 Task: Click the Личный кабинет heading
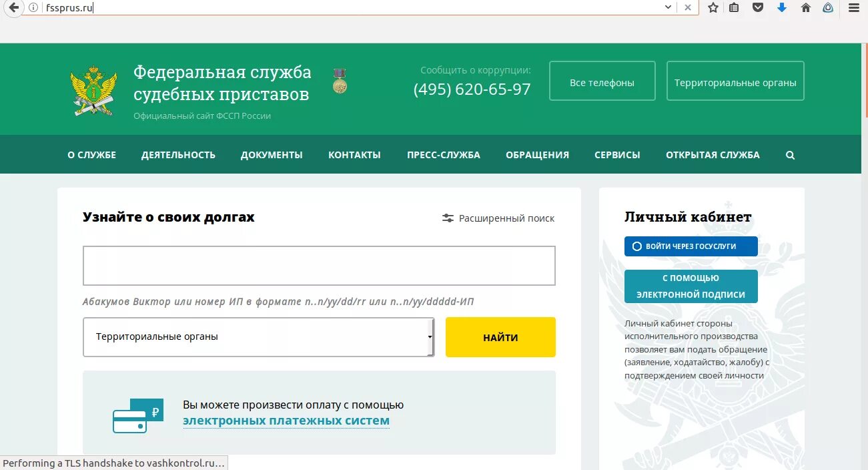688,217
